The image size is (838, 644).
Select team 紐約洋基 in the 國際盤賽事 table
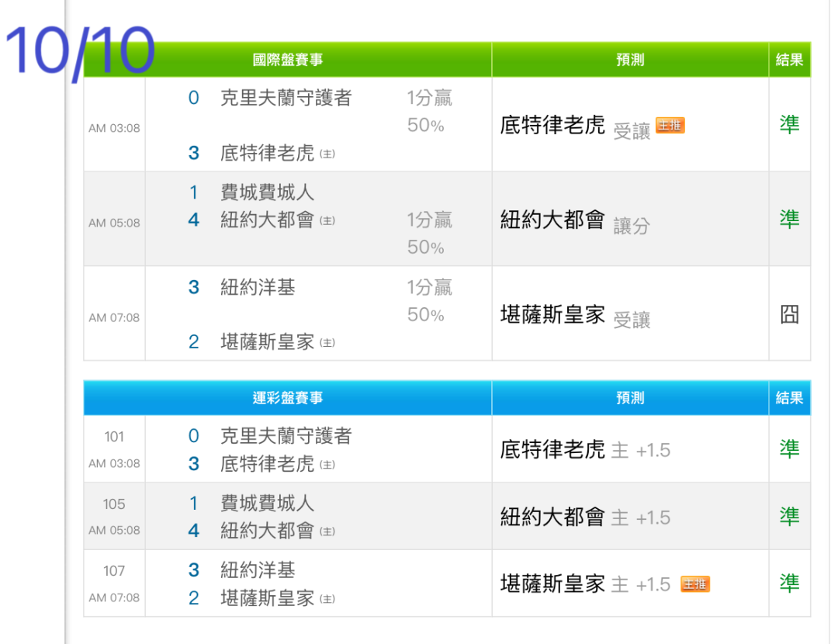tap(258, 288)
